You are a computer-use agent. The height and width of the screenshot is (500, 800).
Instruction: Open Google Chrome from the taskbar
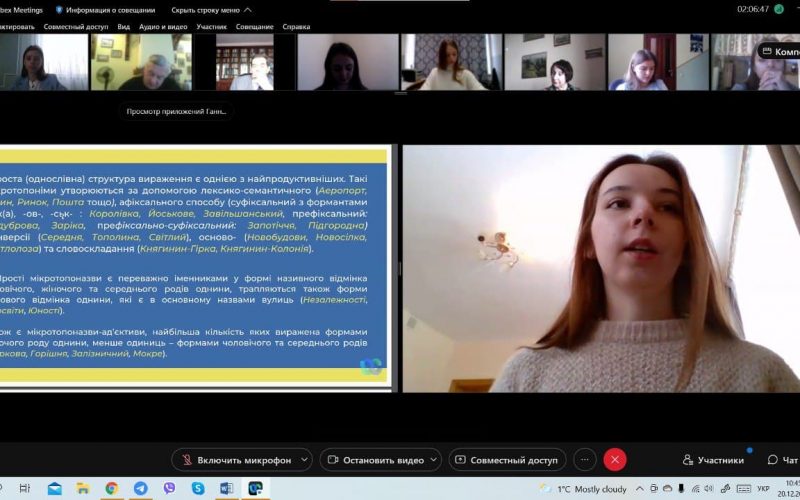111,489
